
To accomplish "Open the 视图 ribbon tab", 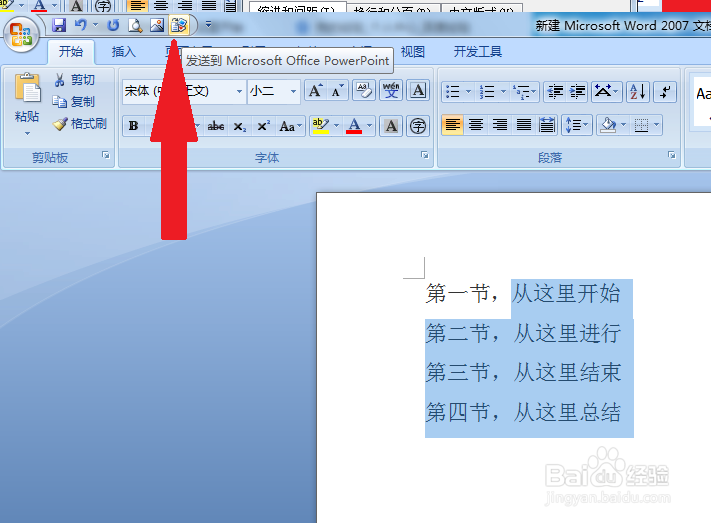I will 413,52.
